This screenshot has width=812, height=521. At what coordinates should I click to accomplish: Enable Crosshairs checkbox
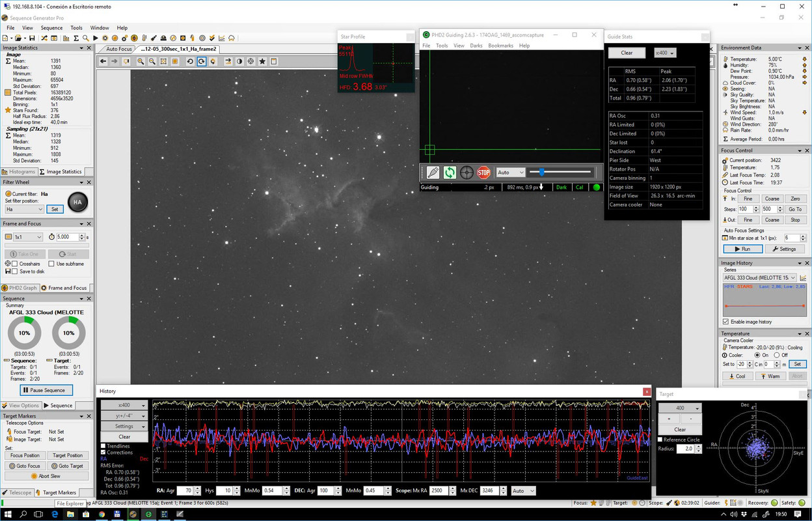15,264
